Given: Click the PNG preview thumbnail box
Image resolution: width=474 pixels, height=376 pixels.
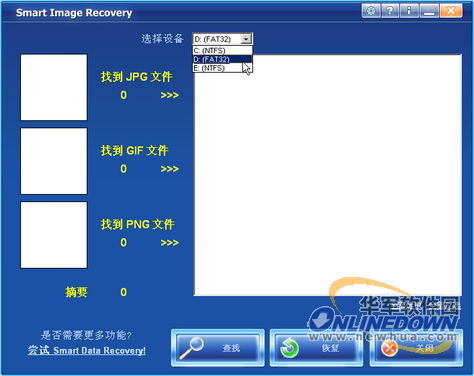Looking at the screenshot, I should (x=54, y=235).
